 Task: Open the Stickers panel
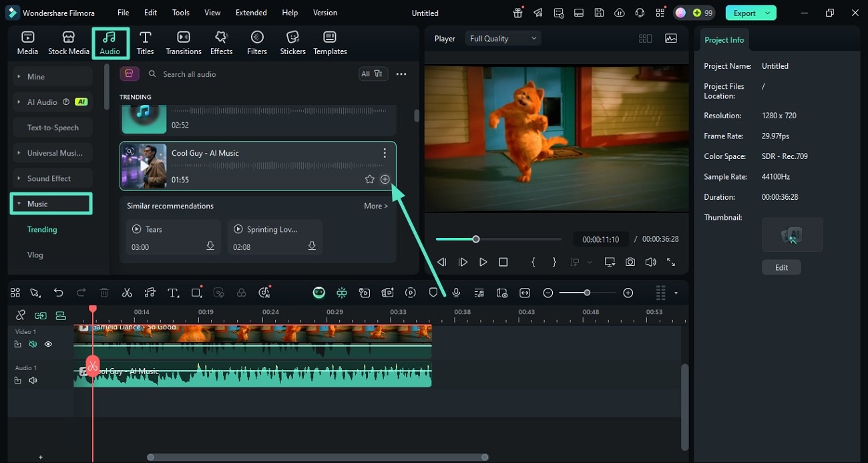click(292, 43)
